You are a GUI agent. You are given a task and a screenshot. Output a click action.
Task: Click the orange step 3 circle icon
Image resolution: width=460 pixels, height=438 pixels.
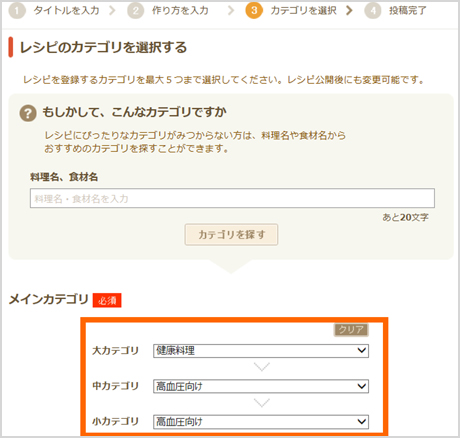[254, 11]
